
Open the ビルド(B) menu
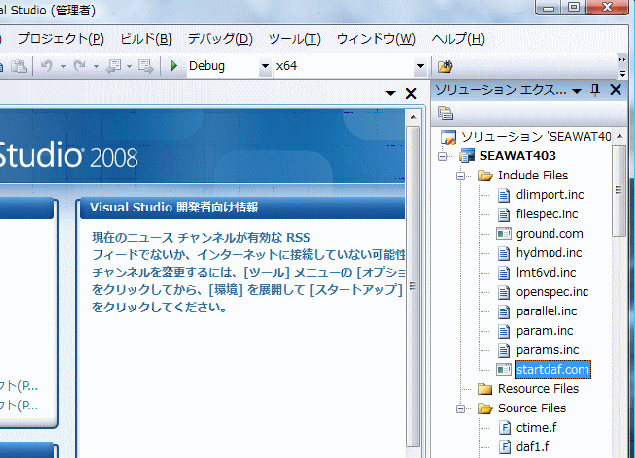(145, 39)
